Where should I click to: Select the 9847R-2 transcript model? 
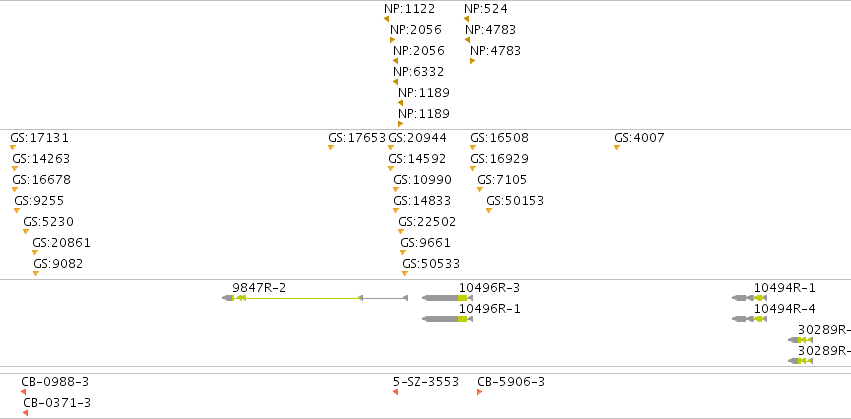click(x=315, y=298)
